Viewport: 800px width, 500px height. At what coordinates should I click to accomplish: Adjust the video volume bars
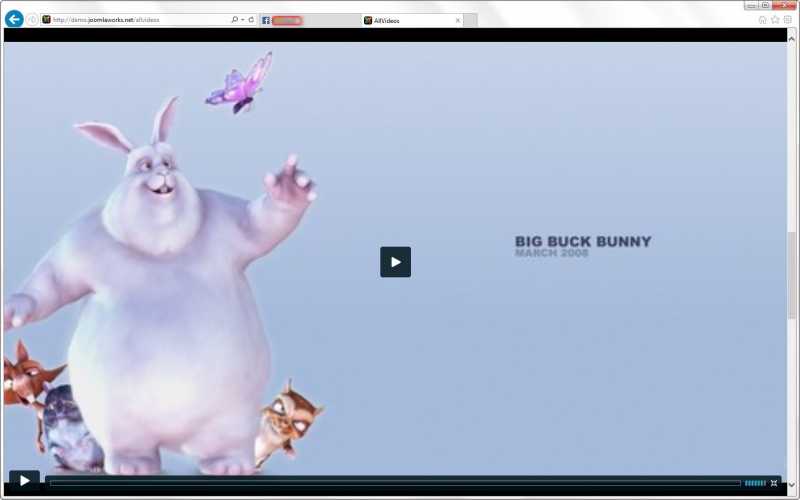click(755, 483)
